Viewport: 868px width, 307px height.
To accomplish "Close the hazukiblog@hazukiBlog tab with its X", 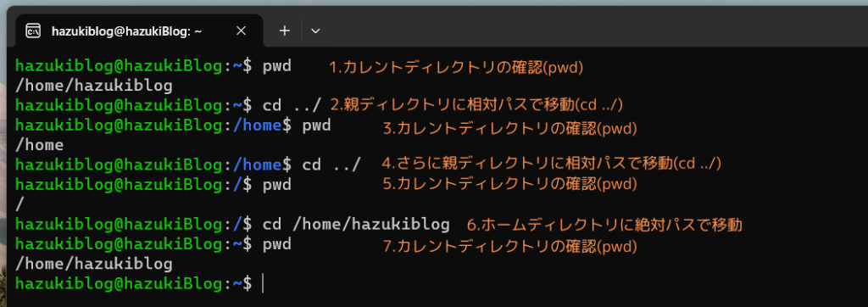I will tap(241, 31).
